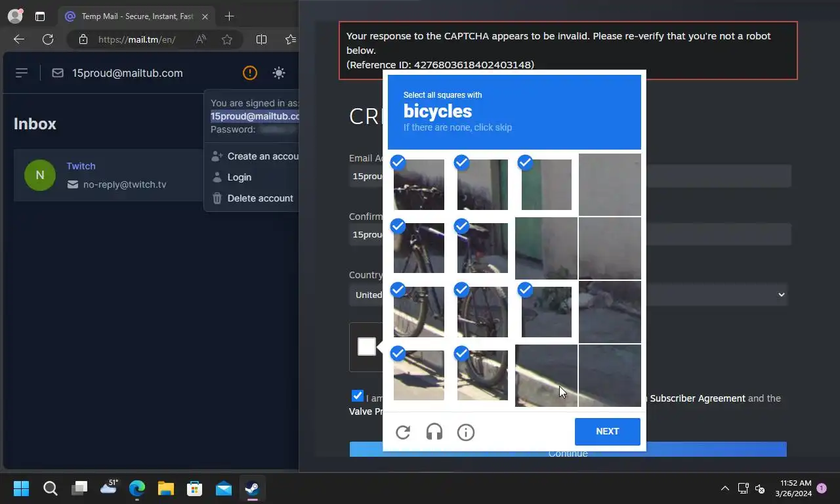Click the NEXT button in the CAPTCHA
This screenshot has width=840, height=504.
tap(608, 431)
